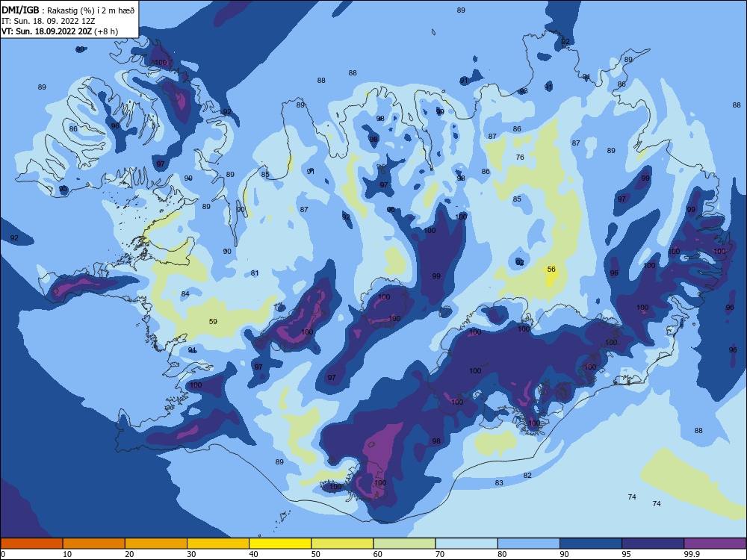Select the legend tick label 30
The height and width of the screenshot is (560, 747).
[x=191, y=554]
